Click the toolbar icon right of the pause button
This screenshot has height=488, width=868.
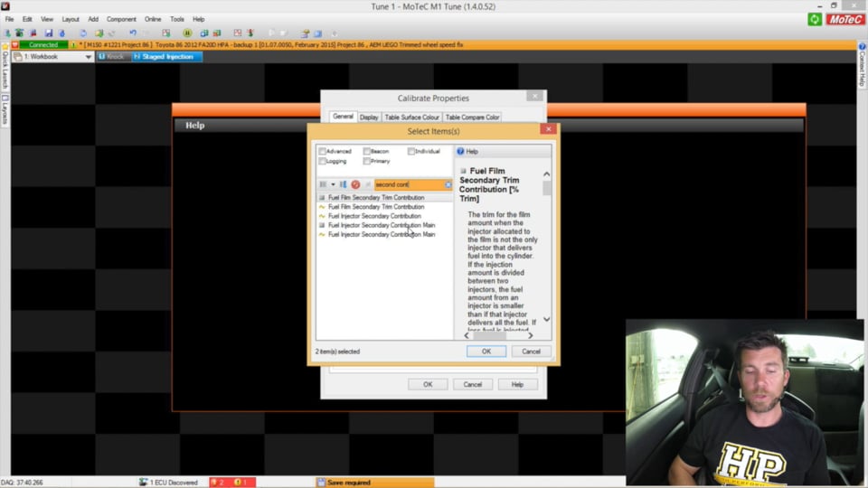point(203,33)
